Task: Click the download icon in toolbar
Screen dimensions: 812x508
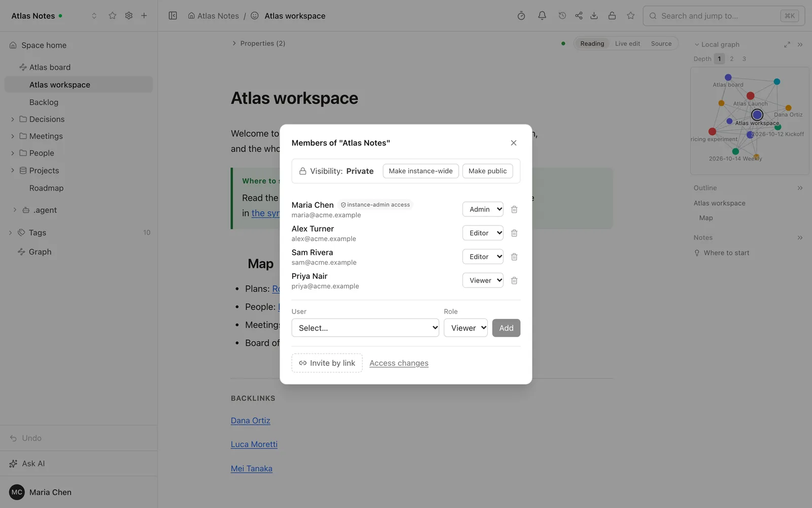Action: [594, 16]
